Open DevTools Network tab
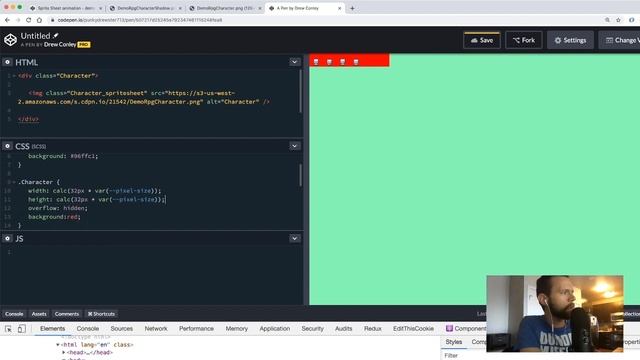This screenshot has height=360, width=640. coord(156,329)
